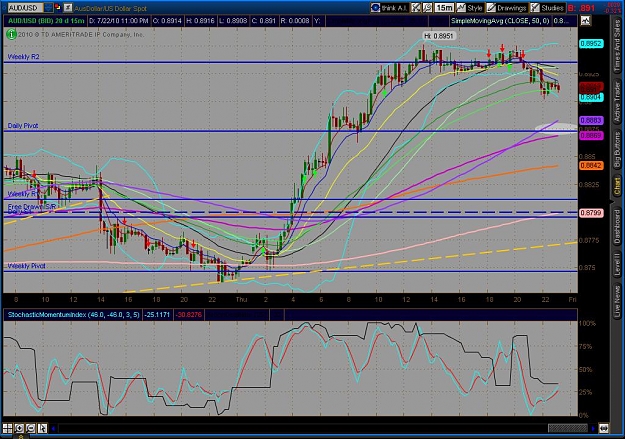Select the Chart side tab
This screenshot has height=439, width=625.
point(617,187)
